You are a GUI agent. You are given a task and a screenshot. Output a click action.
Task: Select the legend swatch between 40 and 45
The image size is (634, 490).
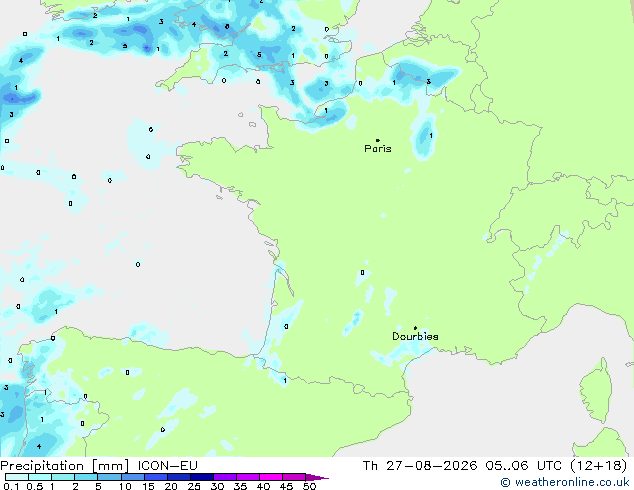point(271,477)
